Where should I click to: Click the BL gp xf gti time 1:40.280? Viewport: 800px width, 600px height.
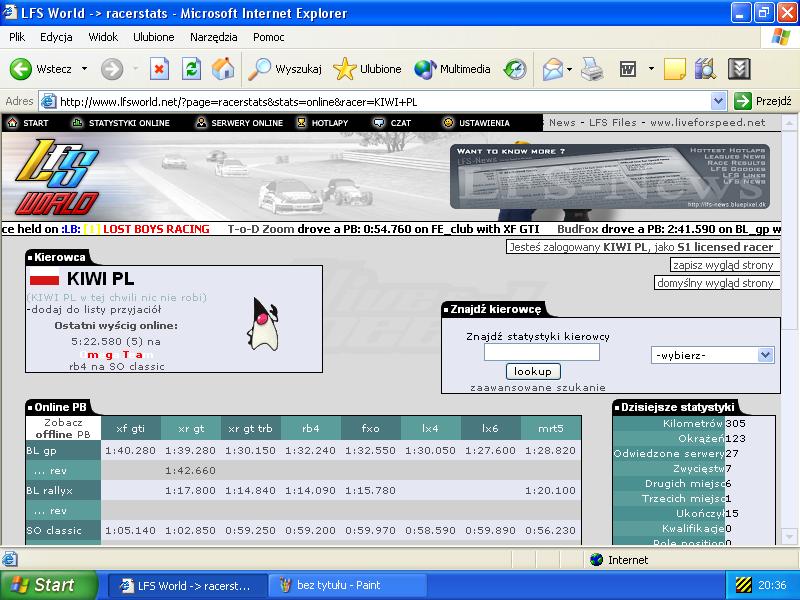[x=130, y=451]
